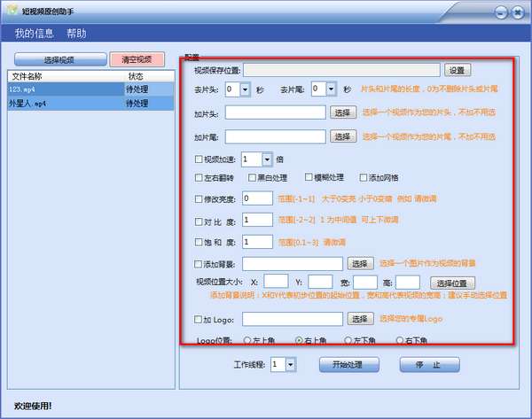532x419 pixels.
Task: Enable the 黑白处理 checkbox
Action: click(x=252, y=177)
